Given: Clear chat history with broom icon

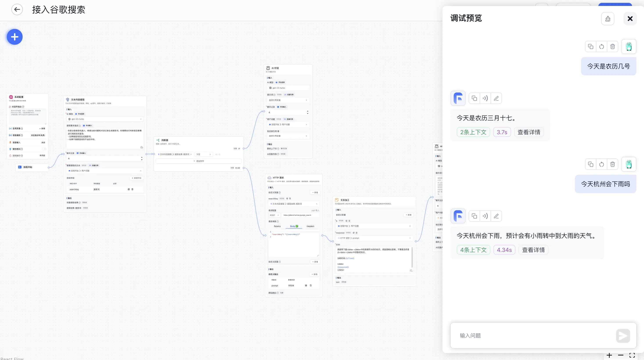Looking at the screenshot, I should point(608,19).
